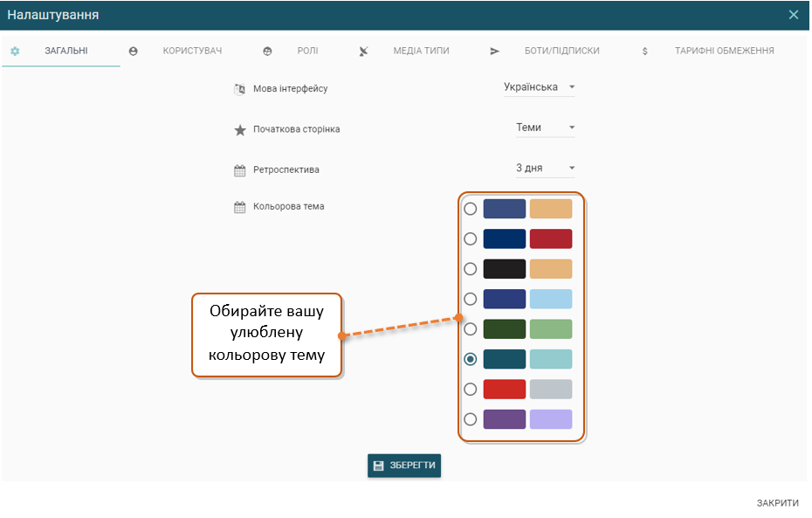Click the Закрити button at bottom

click(777, 503)
